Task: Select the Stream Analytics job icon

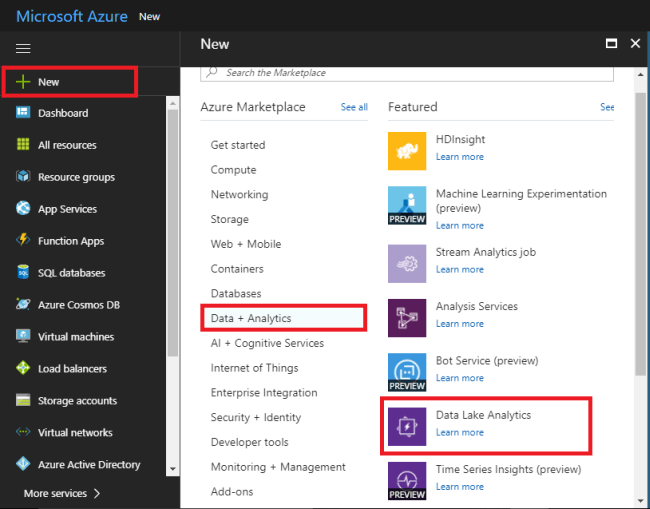Action: pyautogui.click(x=407, y=263)
